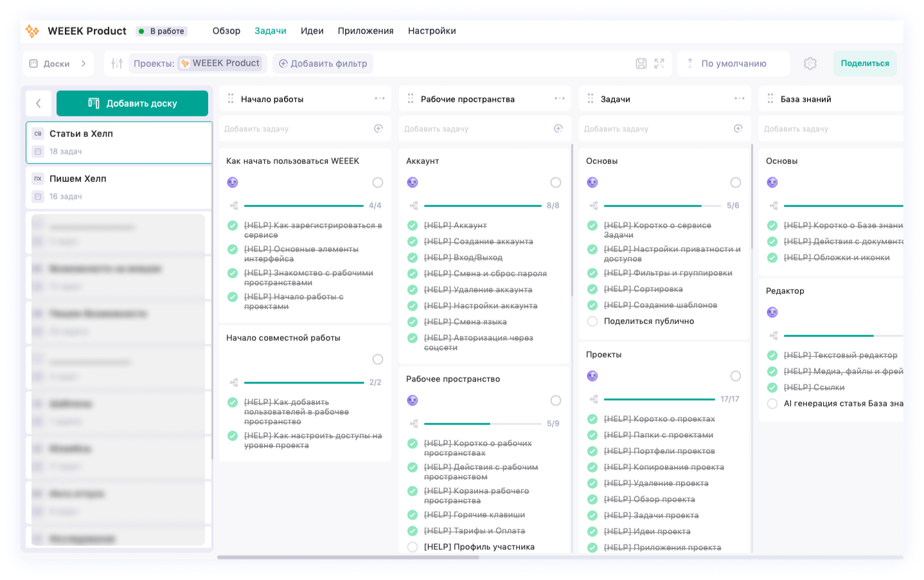
Task: Open the В работе status dropdown
Action: [x=162, y=31]
